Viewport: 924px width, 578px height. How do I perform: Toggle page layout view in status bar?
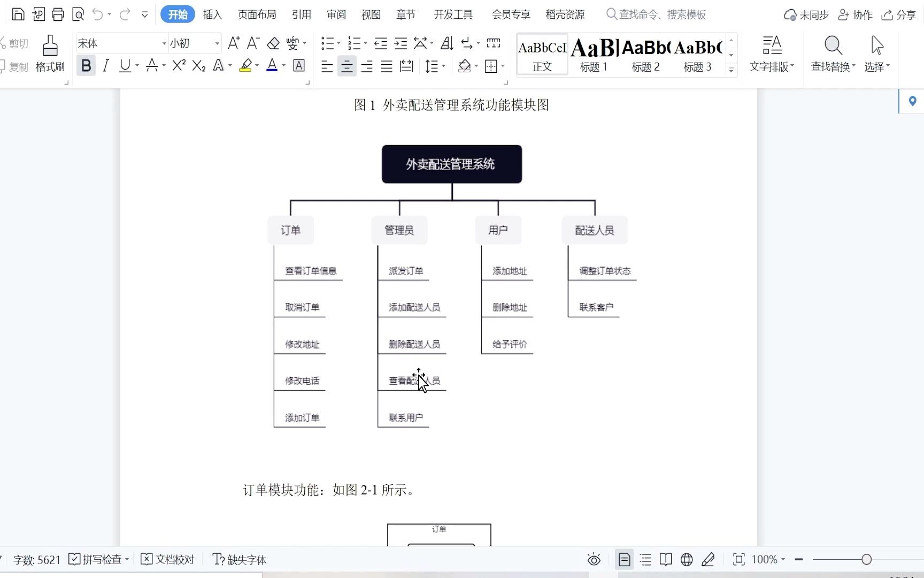tap(624, 560)
